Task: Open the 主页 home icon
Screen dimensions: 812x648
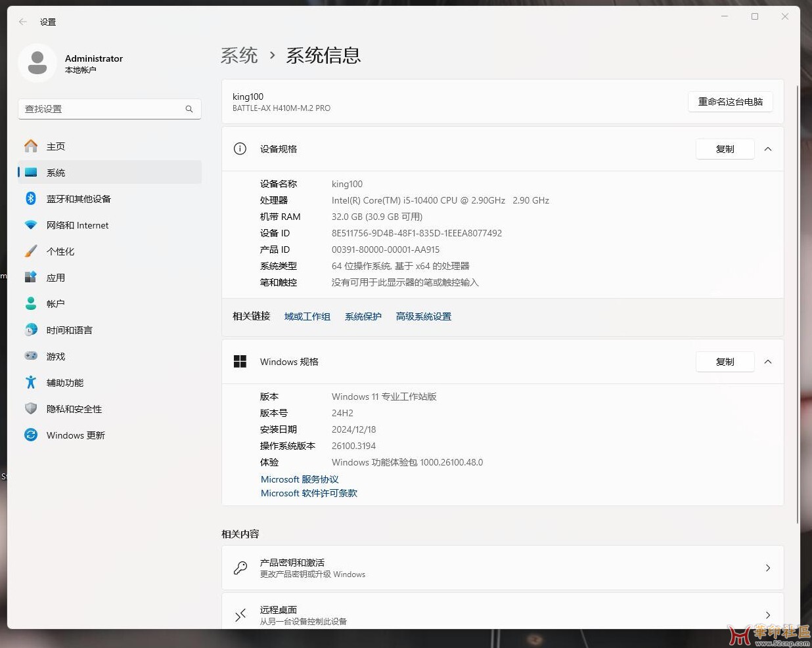Action: point(31,146)
